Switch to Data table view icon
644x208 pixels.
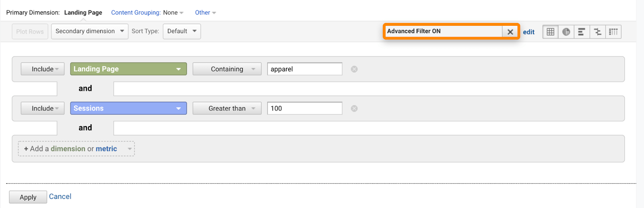tap(550, 32)
